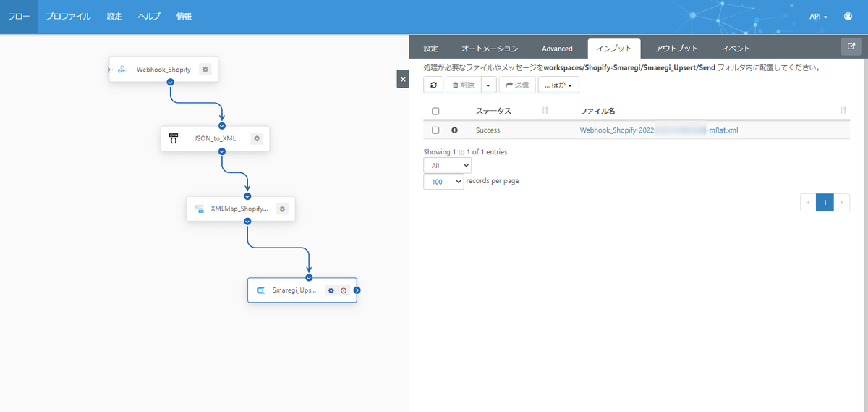Open XMLMap_Shopify connector settings gear
Screen dimensions: 868x412
tap(282, 209)
